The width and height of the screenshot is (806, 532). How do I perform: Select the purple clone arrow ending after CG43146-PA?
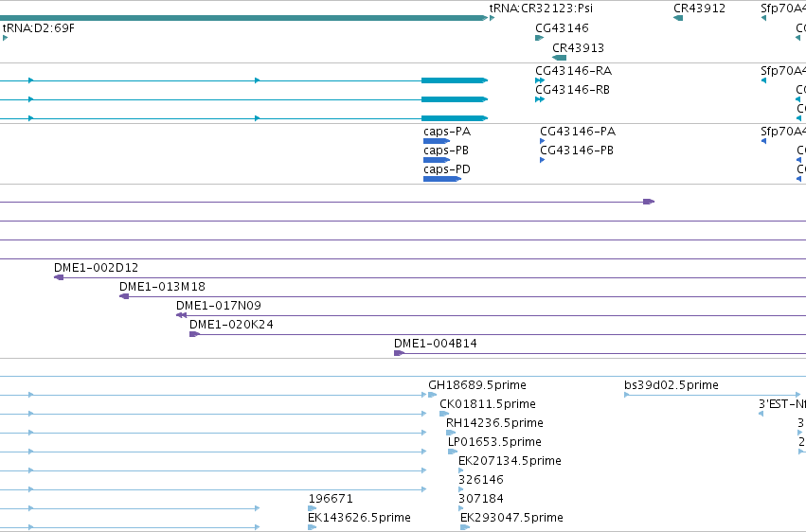[x=649, y=202]
